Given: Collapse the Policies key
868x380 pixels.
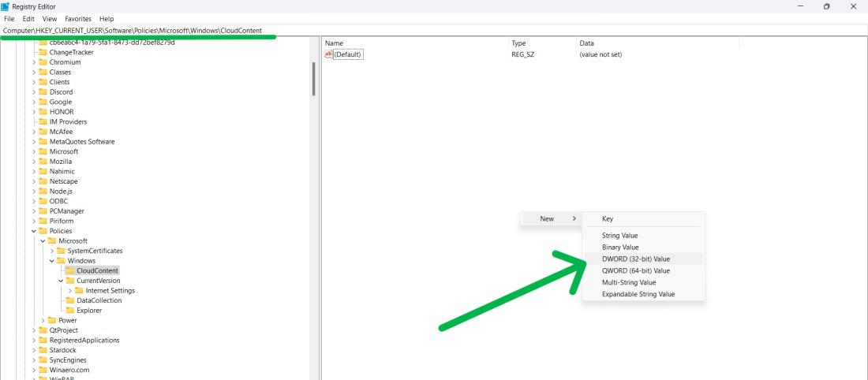Looking at the screenshot, I should [34, 231].
